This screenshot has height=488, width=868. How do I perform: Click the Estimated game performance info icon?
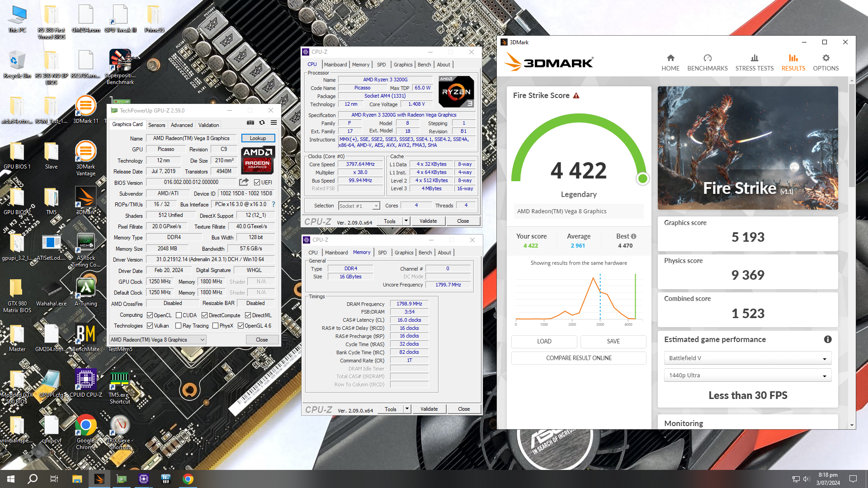(828, 339)
